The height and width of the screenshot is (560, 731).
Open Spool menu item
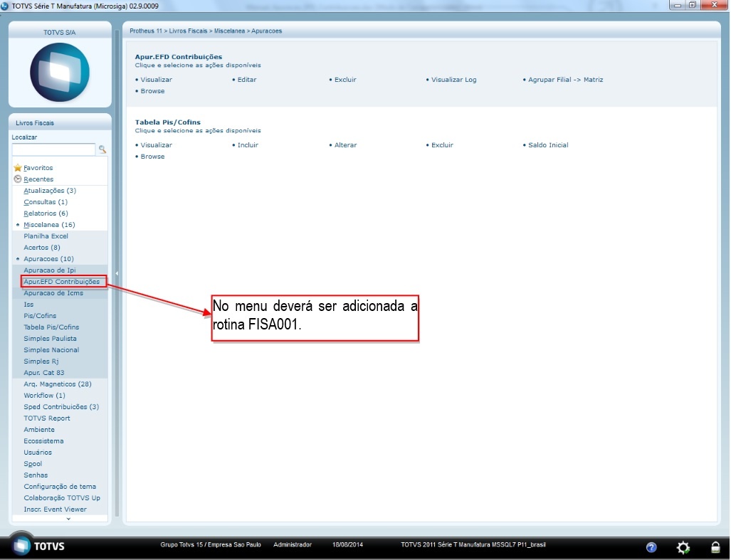(x=33, y=464)
